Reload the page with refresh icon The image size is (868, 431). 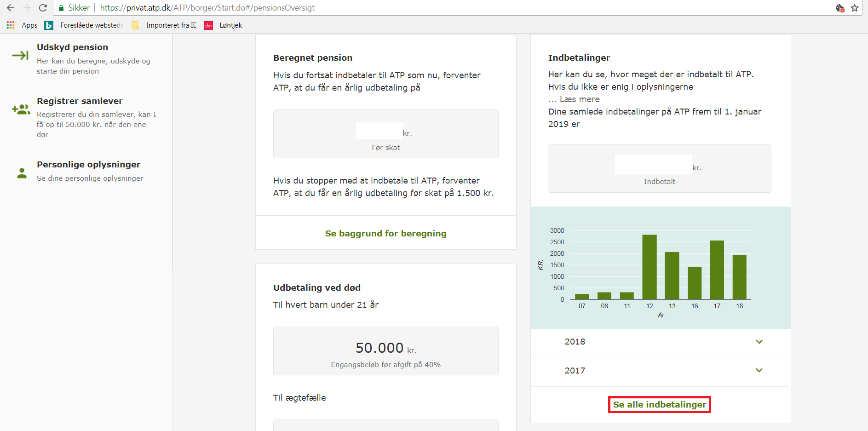point(43,8)
